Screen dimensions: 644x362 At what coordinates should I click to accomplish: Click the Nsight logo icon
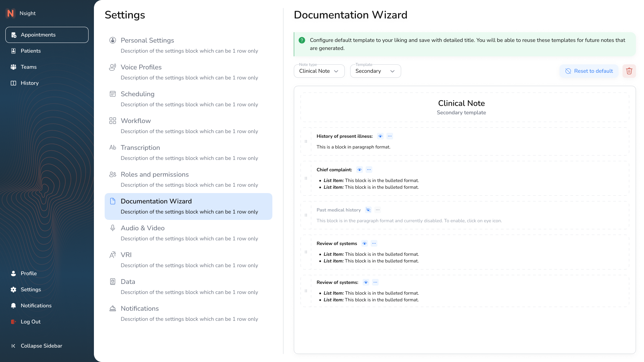click(11, 13)
